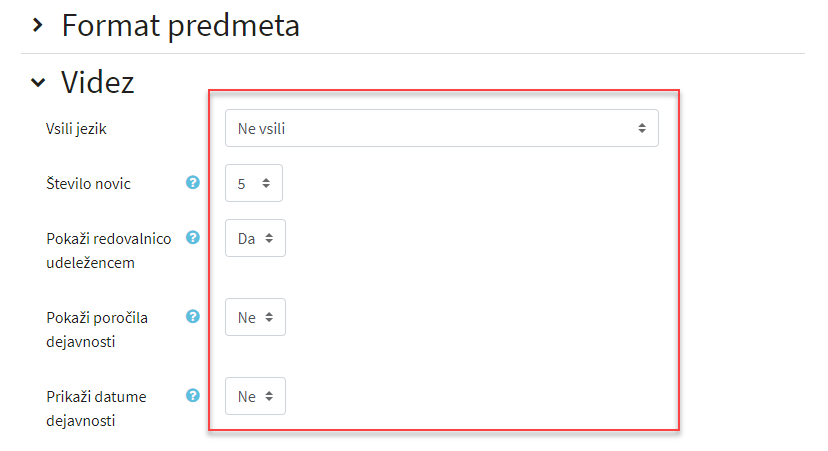Image resolution: width=828 pixels, height=451 pixels.
Task: Open the Pokaži redovalnico udeležencem Da dropdown
Action: point(256,238)
